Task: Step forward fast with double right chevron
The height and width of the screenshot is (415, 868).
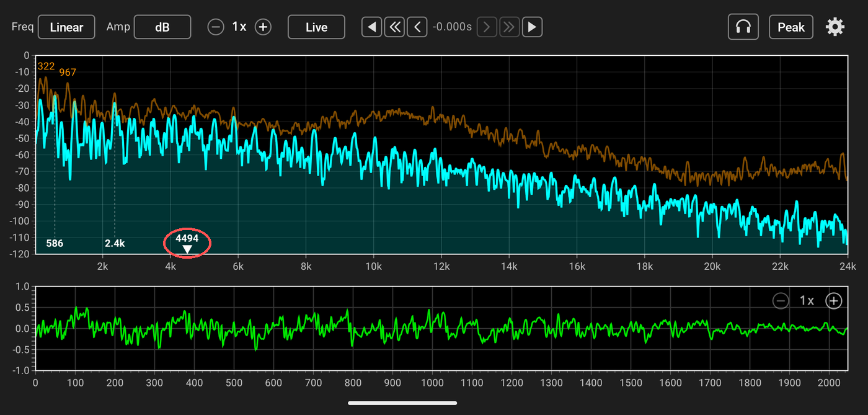Action: [x=510, y=27]
